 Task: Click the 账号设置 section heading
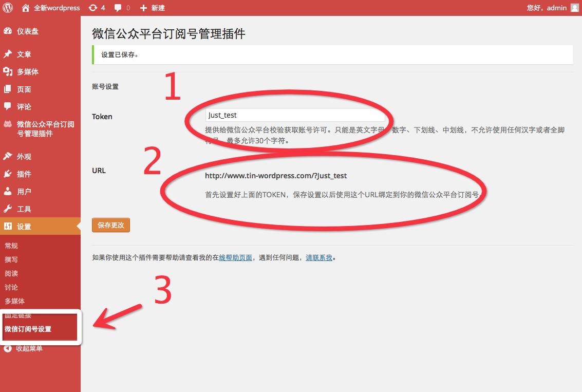pos(105,86)
